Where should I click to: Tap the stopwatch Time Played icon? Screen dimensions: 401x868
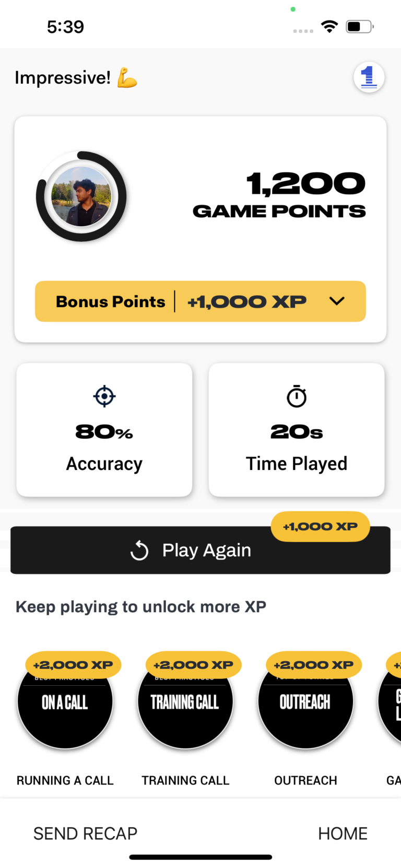[297, 396]
